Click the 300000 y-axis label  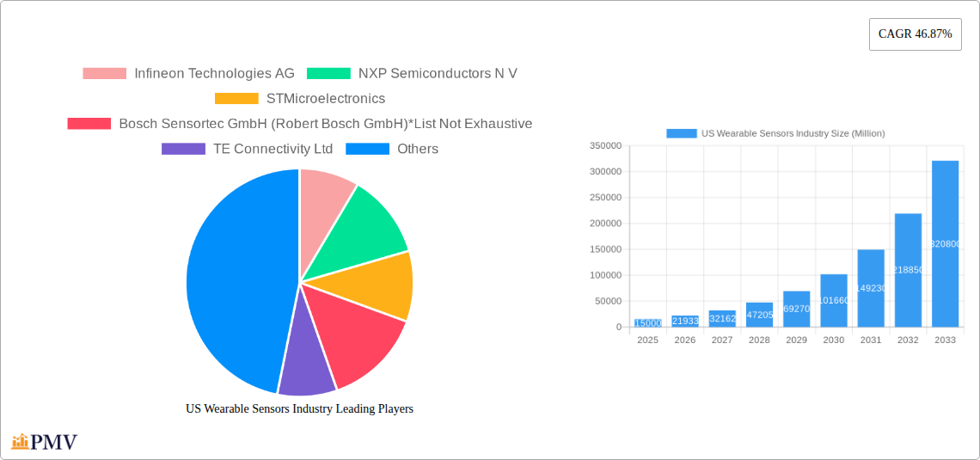coord(606,172)
